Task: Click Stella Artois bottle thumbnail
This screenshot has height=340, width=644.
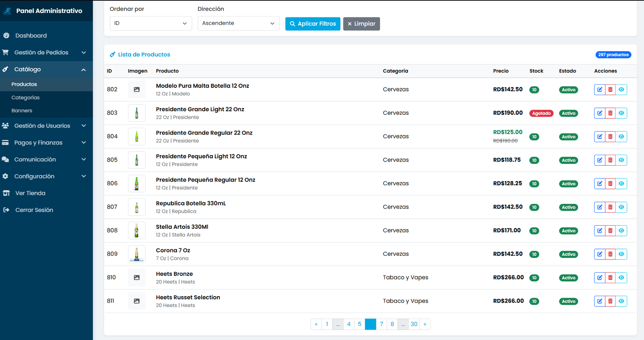Action: 137,231
